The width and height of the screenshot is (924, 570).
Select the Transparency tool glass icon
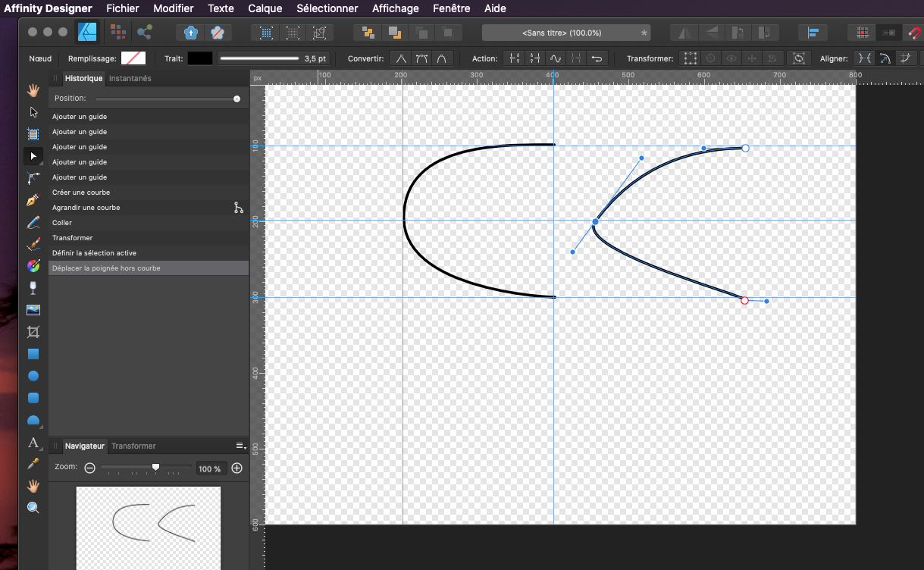tap(33, 288)
